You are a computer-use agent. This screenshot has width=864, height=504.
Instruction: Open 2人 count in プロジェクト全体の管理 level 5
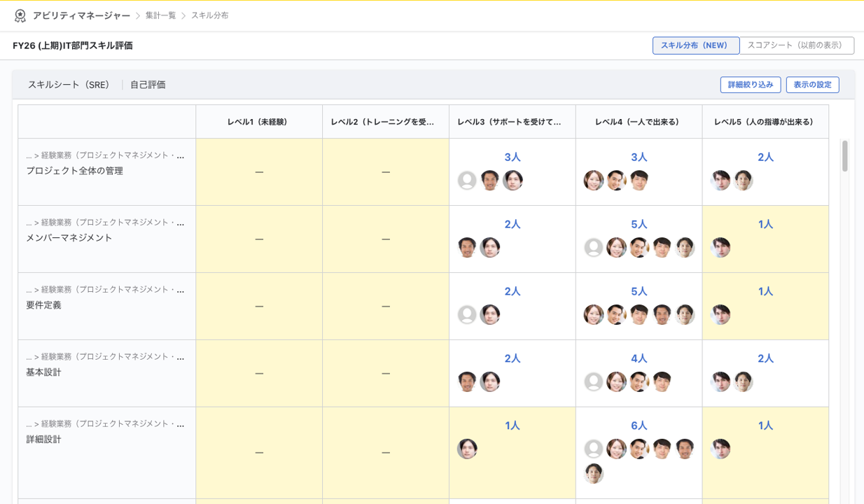click(x=766, y=157)
